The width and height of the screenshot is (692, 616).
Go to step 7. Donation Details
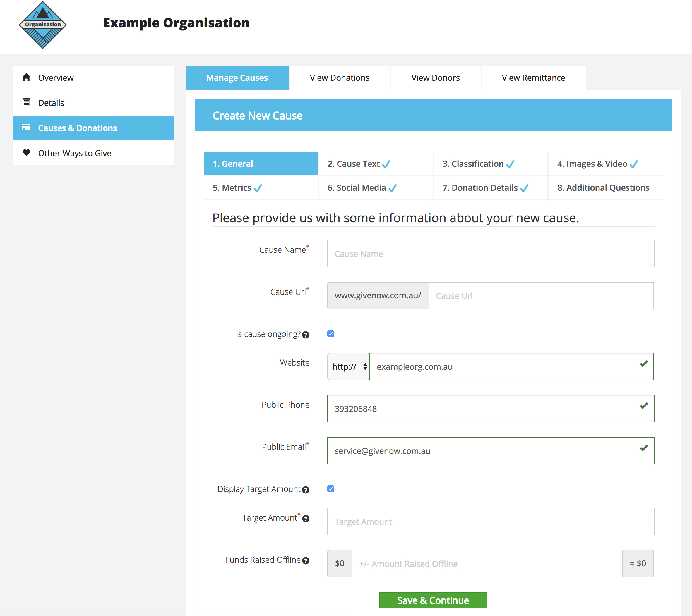pyautogui.click(x=491, y=188)
